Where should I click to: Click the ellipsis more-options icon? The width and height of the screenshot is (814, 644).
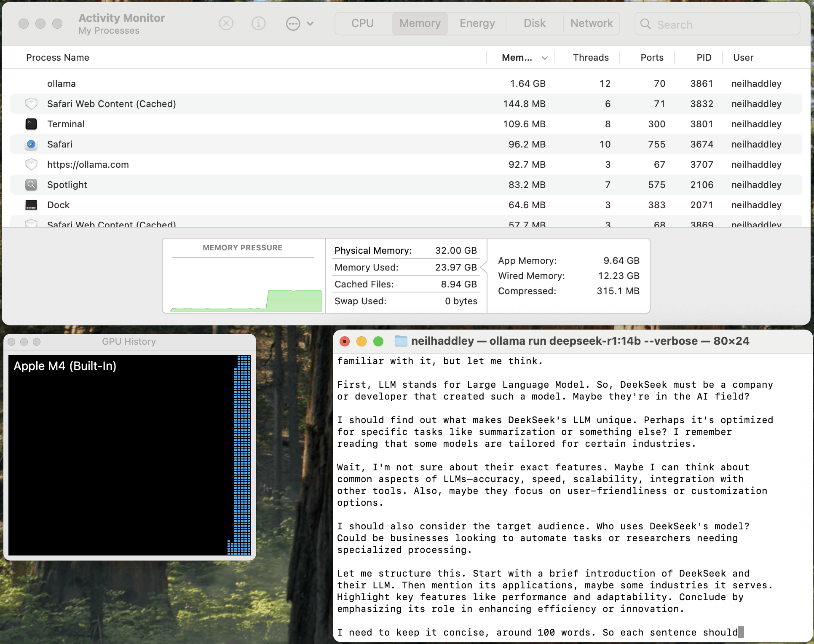coord(293,23)
